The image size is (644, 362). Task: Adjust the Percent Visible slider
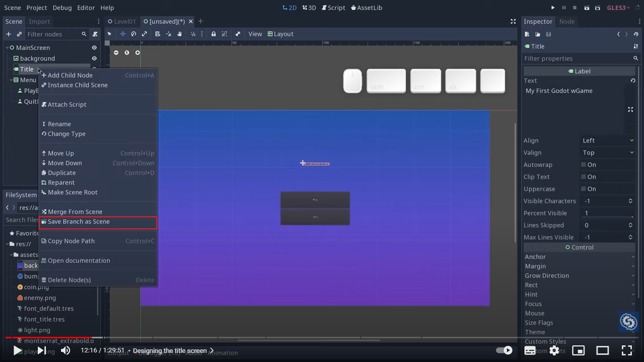(x=608, y=213)
